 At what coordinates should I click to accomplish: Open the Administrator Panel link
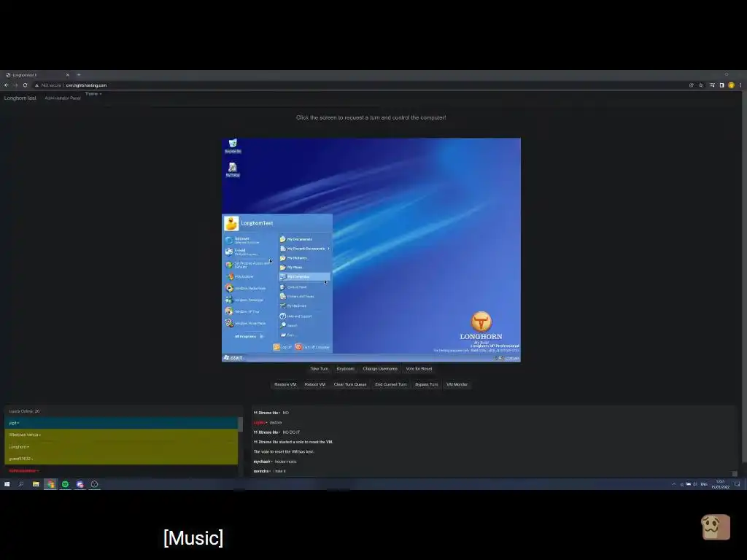tap(63, 98)
